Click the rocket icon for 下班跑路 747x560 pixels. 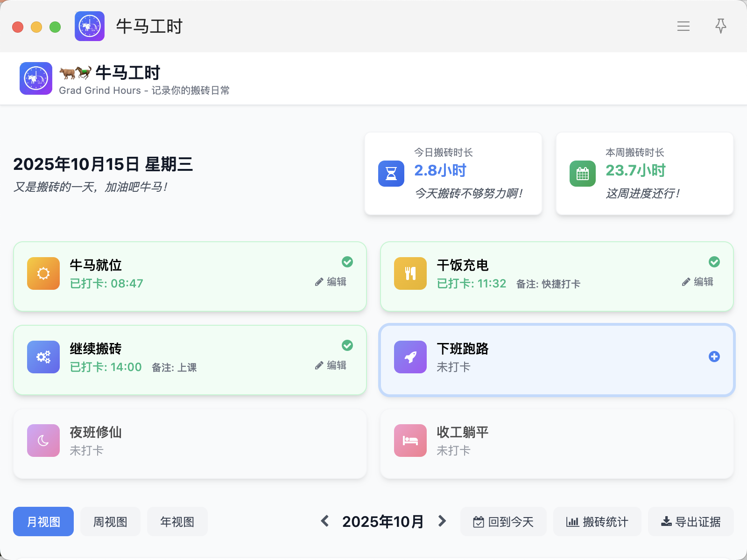(x=410, y=357)
